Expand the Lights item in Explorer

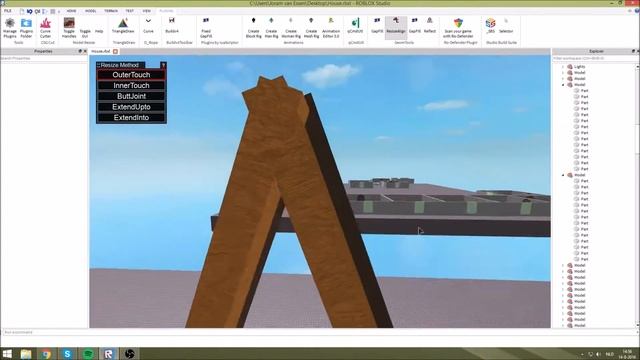[563, 67]
